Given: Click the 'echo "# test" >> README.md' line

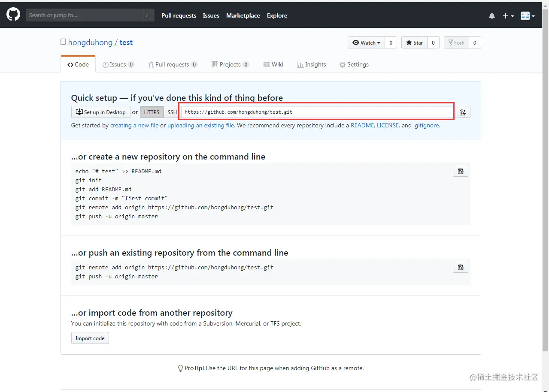Looking at the screenshot, I should click(118, 171).
